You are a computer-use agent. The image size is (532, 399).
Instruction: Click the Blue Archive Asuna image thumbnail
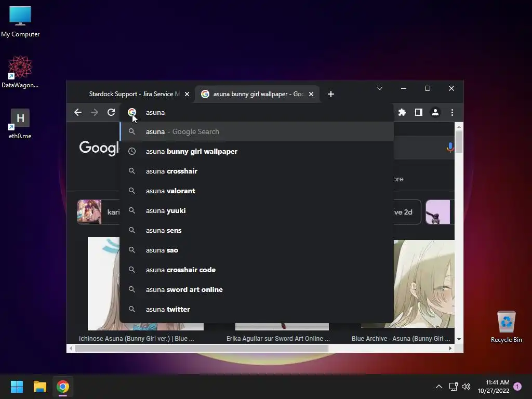click(424, 284)
